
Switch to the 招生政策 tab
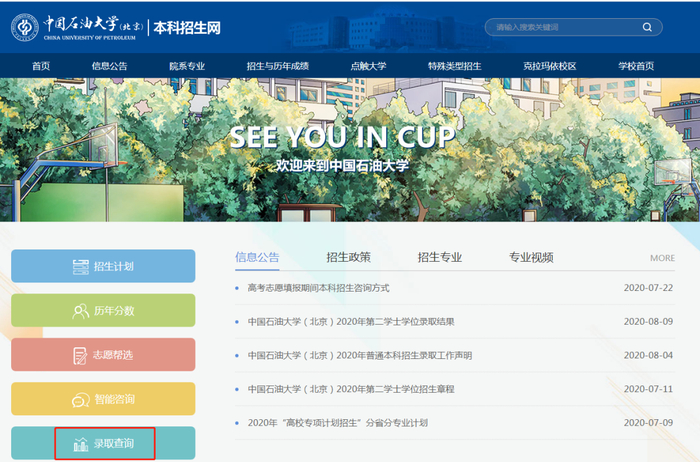click(x=349, y=257)
